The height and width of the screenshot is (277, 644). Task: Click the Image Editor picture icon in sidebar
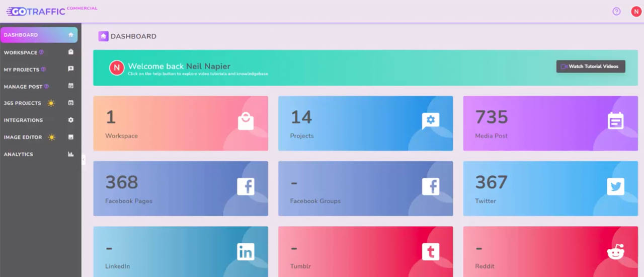pos(71,137)
